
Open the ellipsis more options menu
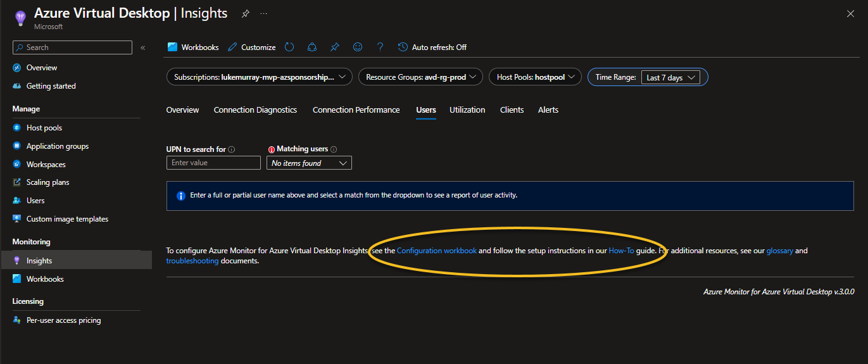click(x=263, y=13)
